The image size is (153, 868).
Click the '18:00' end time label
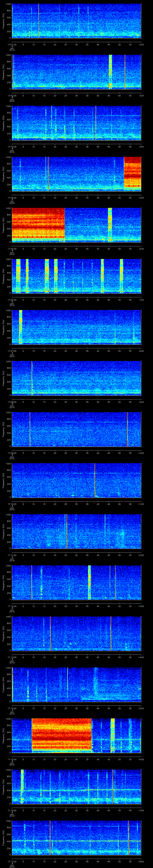point(141,861)
